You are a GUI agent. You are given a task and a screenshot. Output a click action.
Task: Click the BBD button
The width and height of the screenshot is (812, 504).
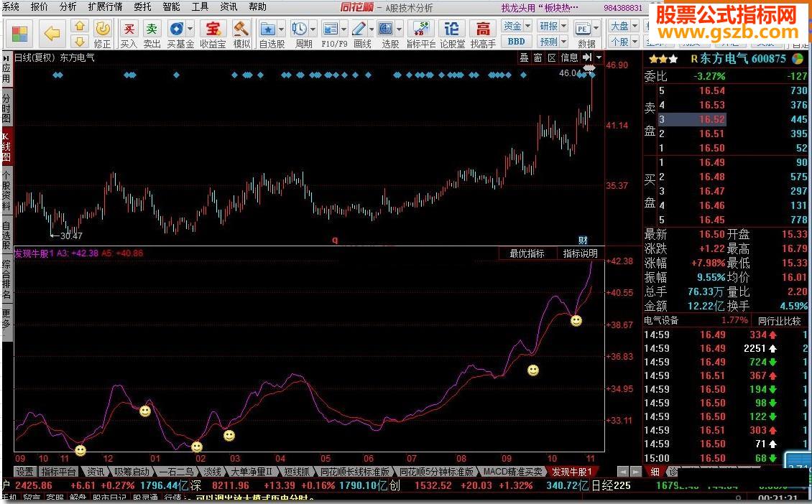point(516,41)
